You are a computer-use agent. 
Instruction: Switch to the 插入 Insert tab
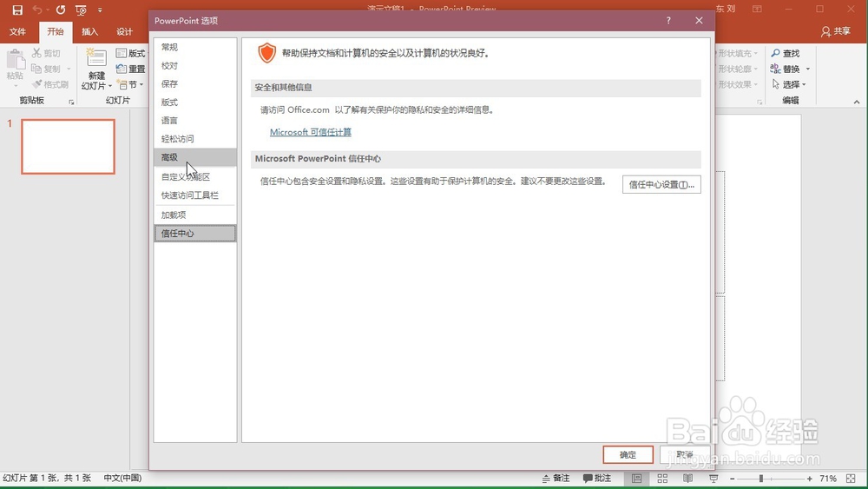click(x=89, y=31)
